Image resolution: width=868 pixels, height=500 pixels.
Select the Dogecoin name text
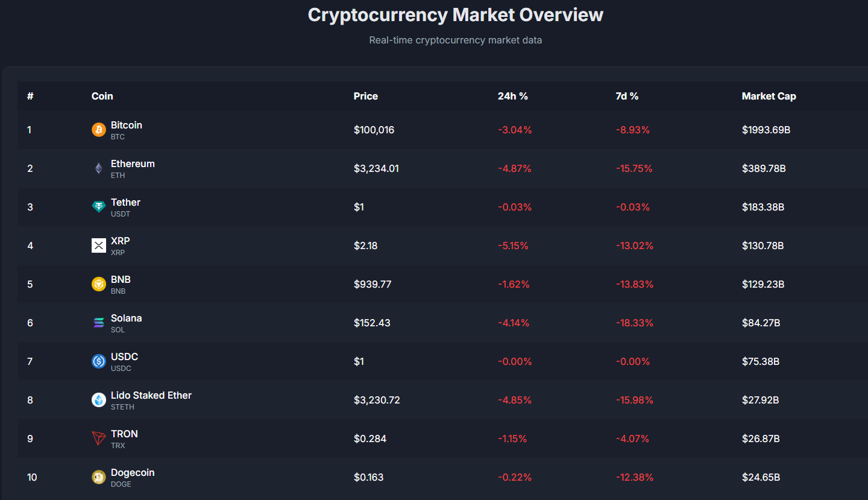[x=133, y=472]
